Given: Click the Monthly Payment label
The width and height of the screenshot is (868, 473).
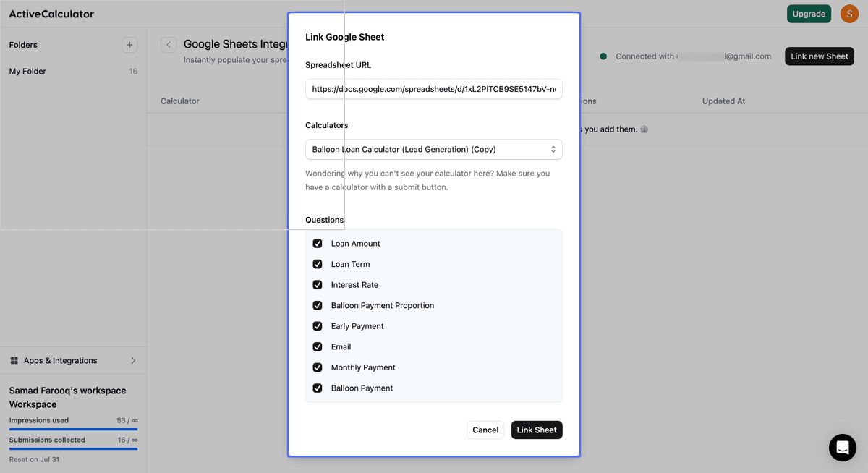Looking at the screenshot, I should tap(363, 367).
